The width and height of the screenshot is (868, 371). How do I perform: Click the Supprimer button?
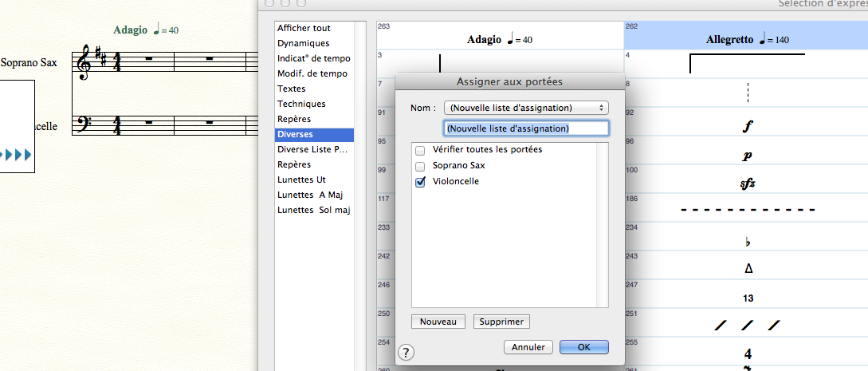click(501, 322)
